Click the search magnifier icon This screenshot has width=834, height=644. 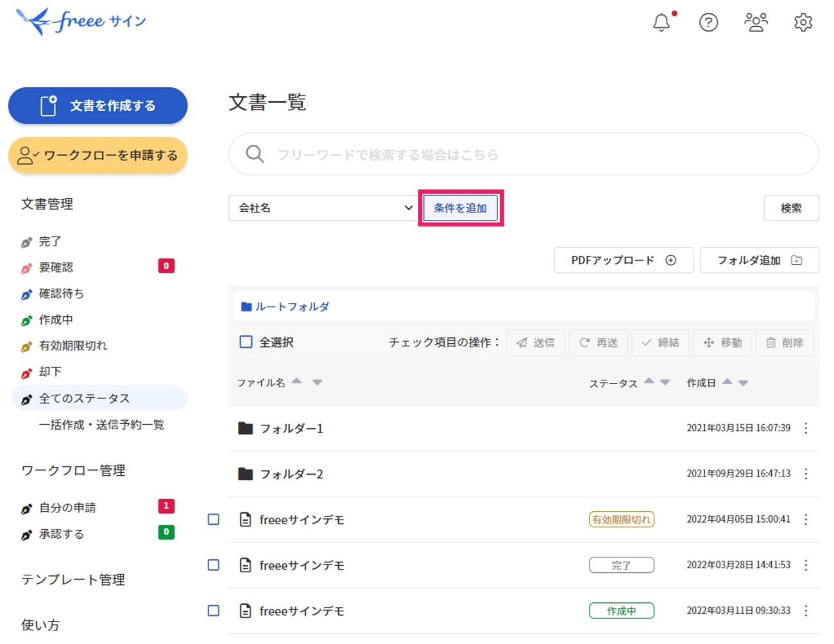[255, 154]
